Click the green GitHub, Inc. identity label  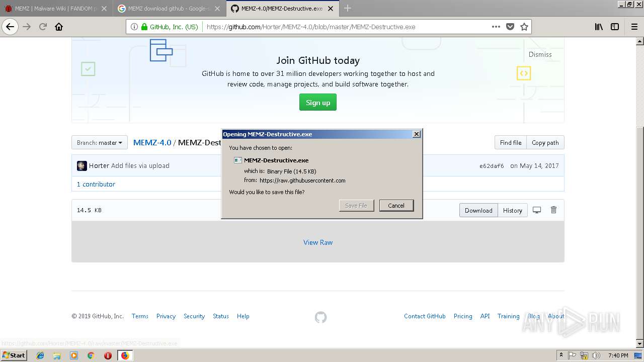tap(170, 27)
